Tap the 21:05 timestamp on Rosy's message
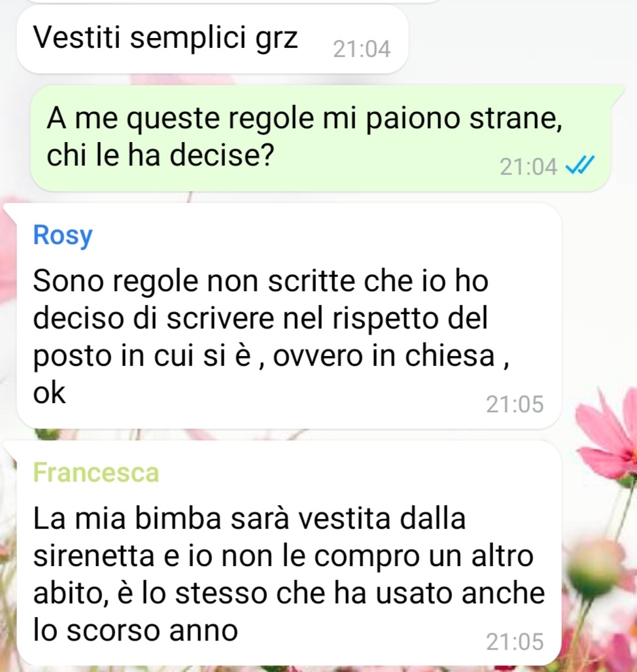637x672 pixels. [x=515, y=404]
